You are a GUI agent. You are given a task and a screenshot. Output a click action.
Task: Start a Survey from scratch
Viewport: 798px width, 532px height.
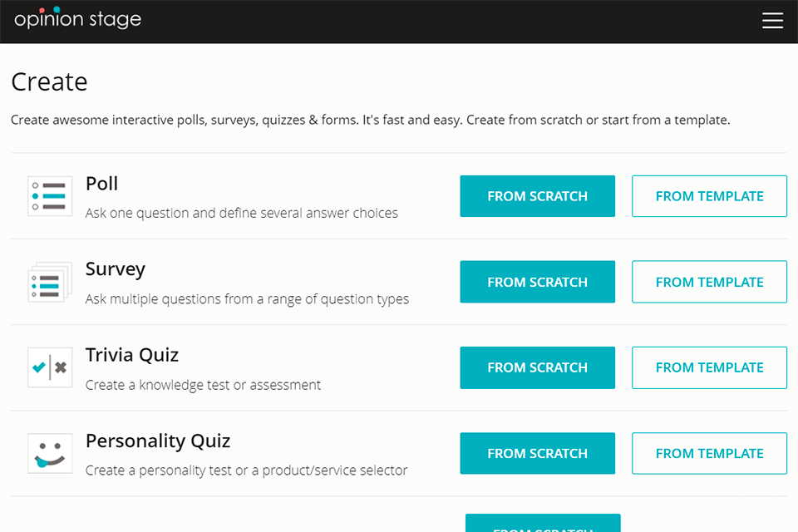pos(537,282)
